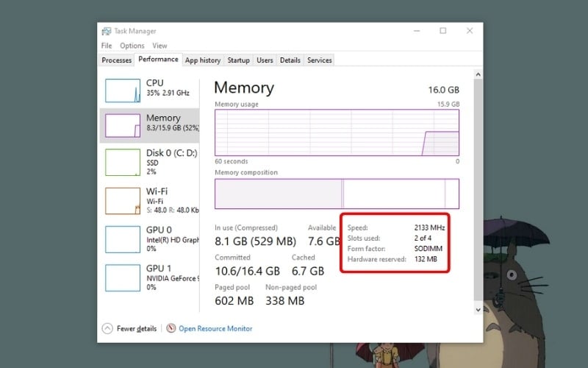
Task: Click the NVIDIA GeForce label
Action: point(173,278)
